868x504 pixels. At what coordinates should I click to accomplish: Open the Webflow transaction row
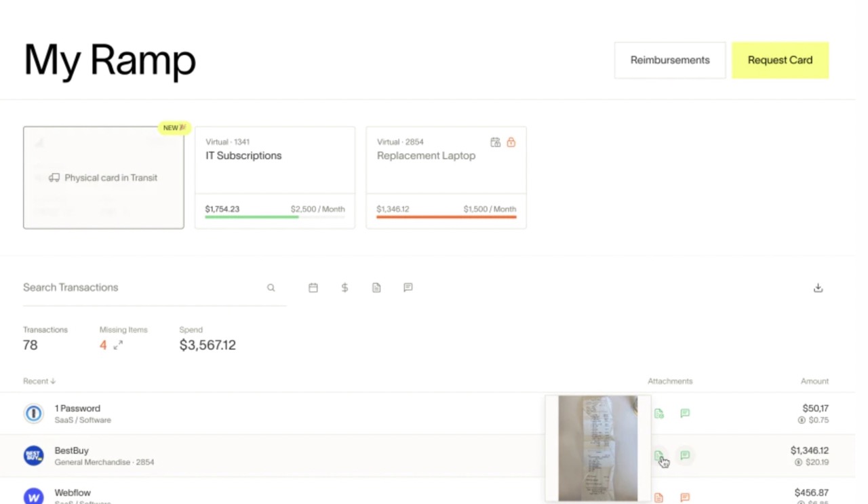[427, 491]
